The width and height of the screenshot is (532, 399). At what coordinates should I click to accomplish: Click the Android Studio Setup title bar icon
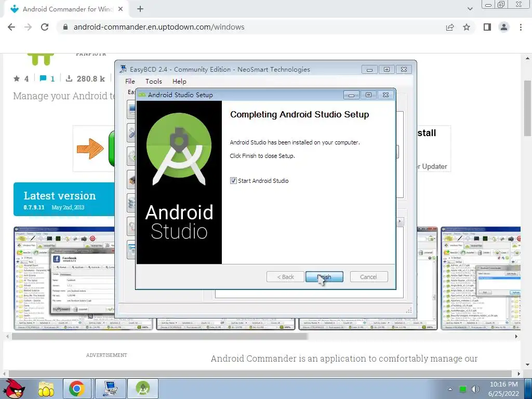(x=142, y=95)
